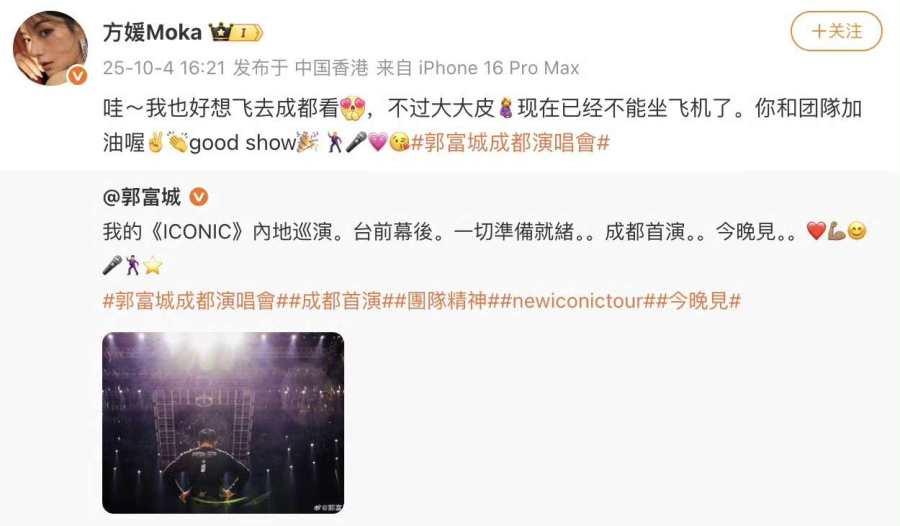Open the #今晚見# hashtag
This screenshot has height=526, width=900.
tap(699, 300)
